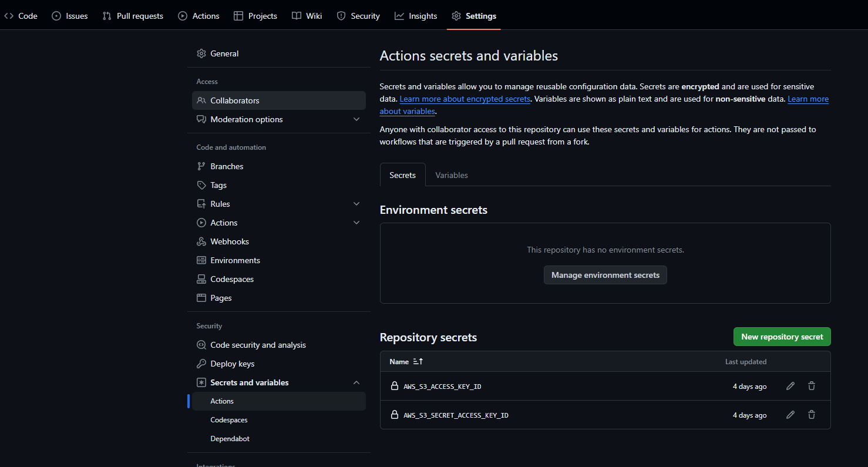868x467 pixels.
Task: Go to Pull requests tab
Action: point(133,16)
